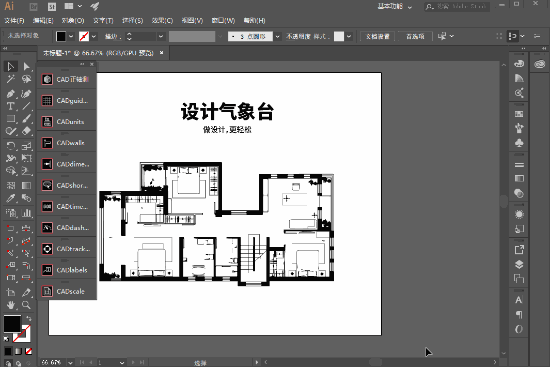Open stroke color dropdown in control bar

94,36
